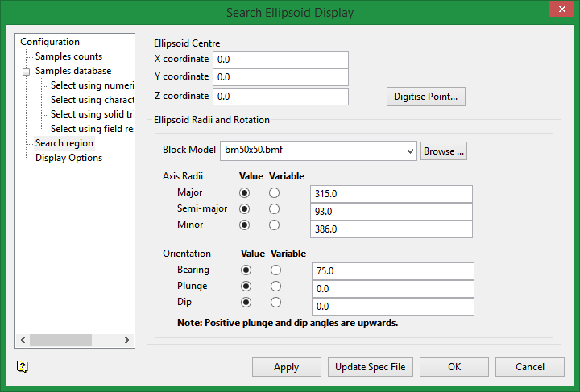Select Variable radio for Major axis
The height and width of the screenshot is (392, 580).
pos(275,193)
